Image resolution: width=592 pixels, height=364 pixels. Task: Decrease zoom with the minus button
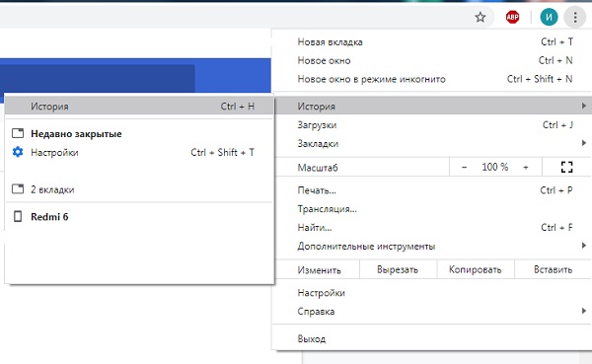(x=464, y=167)
